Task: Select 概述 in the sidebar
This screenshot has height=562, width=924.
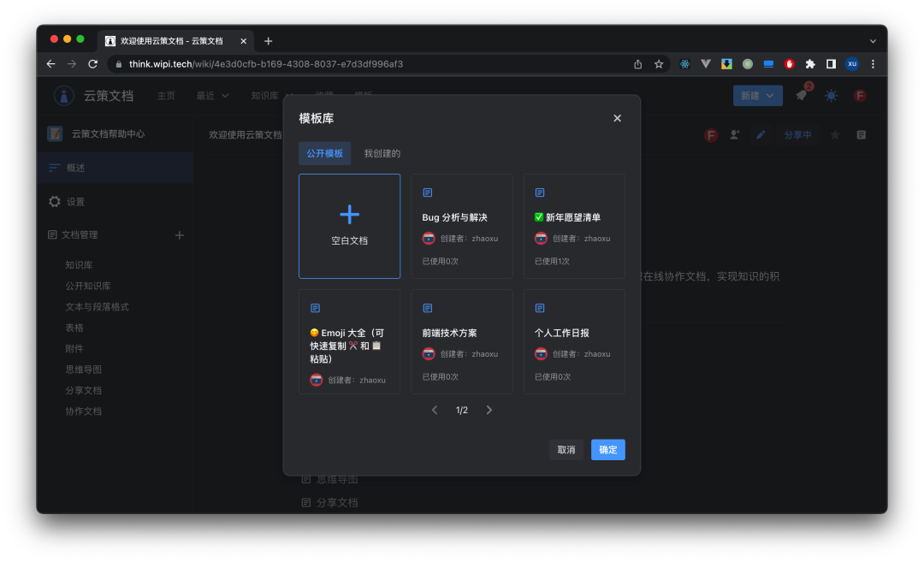Action: 115,168
